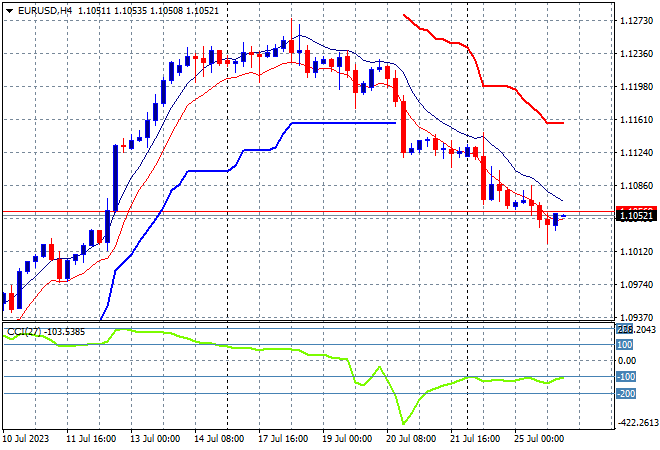The width and height of the screenshot is (660, 450).
Task: Select the black 1.10521 current price tag
Action: [636, 216]
